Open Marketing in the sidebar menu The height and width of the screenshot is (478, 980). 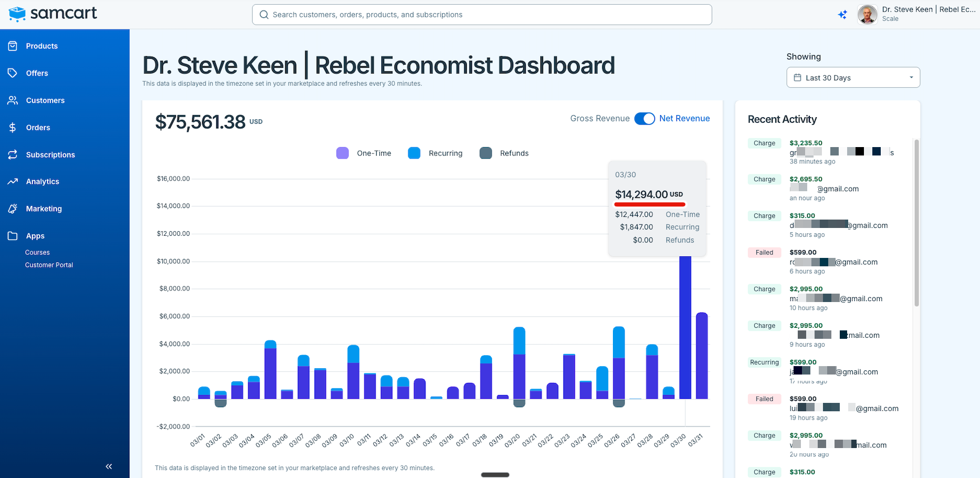pyautogui.click(x=44, y=209)
